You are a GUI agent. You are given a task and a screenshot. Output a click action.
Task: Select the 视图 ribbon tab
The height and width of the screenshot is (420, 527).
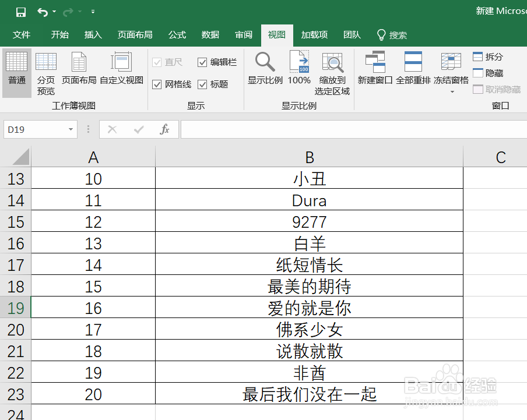[277, 36]
